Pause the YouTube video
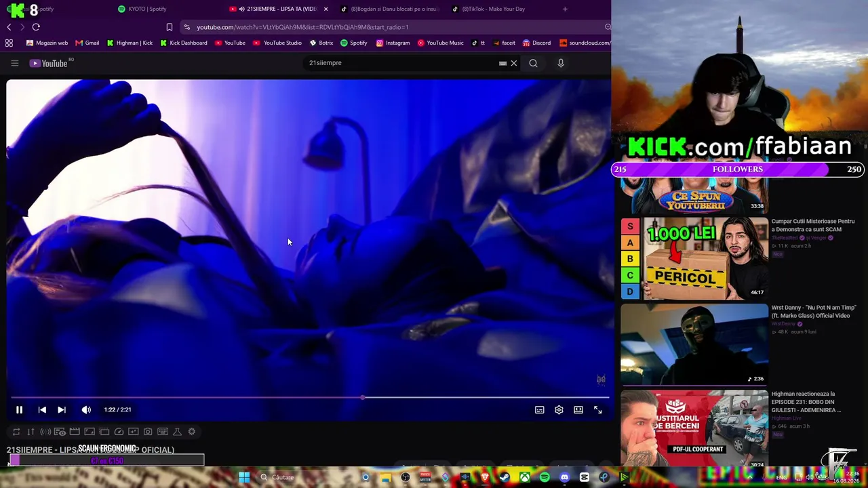Image resolution: width=868 pixels, height=488 pixels. pyautogui.click(x=19, y=409)
